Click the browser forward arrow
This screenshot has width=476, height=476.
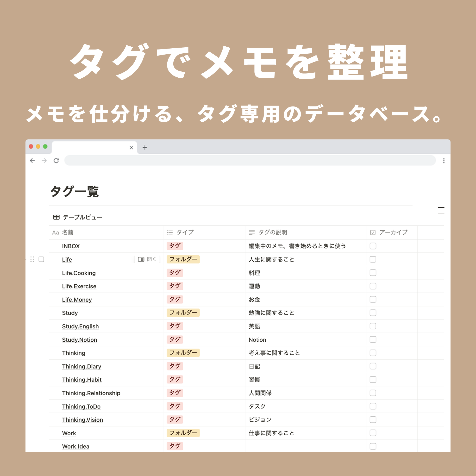coord(44,161)
